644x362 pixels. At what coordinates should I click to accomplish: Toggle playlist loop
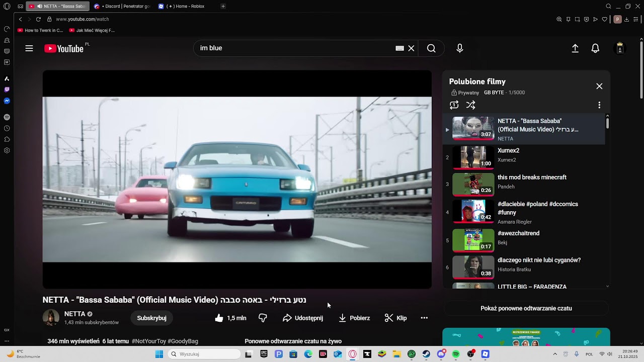(x=454, y=105)
